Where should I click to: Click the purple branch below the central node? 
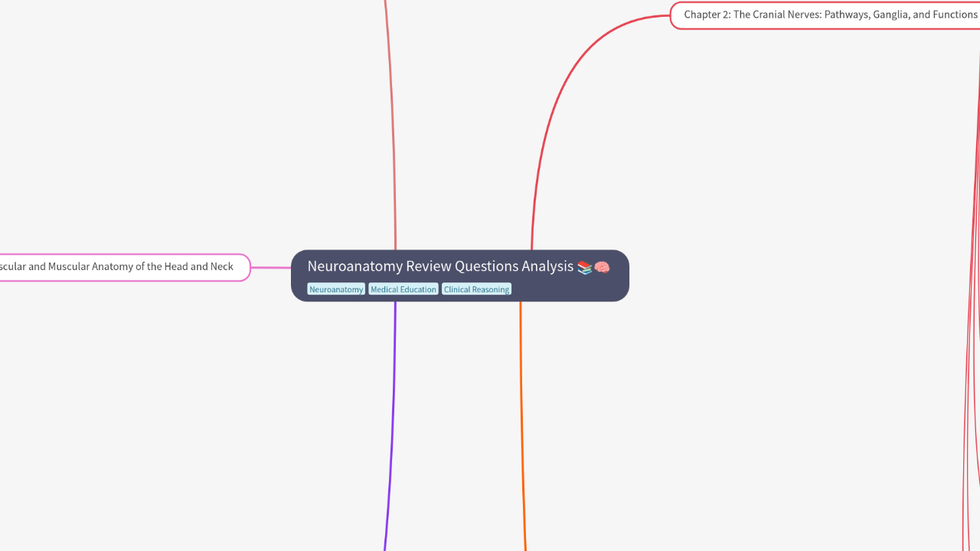click(394, 421)
